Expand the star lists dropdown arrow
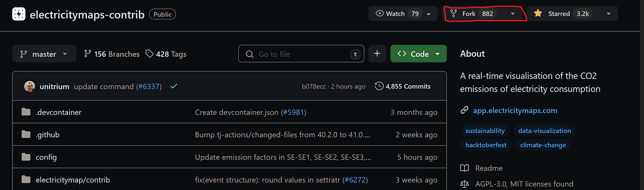The height and width of the screenshot is (190, 644). coord(609,14)
